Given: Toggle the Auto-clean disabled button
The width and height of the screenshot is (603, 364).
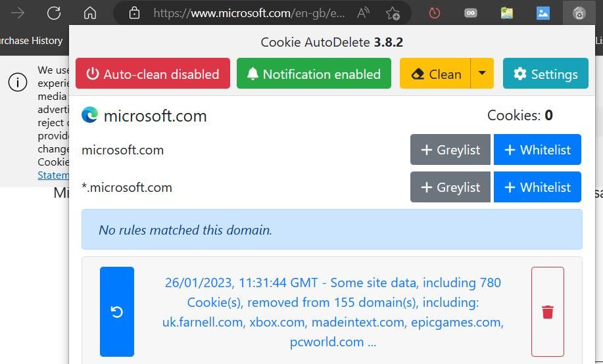Looking at the screenshot, I should [153, 74].
